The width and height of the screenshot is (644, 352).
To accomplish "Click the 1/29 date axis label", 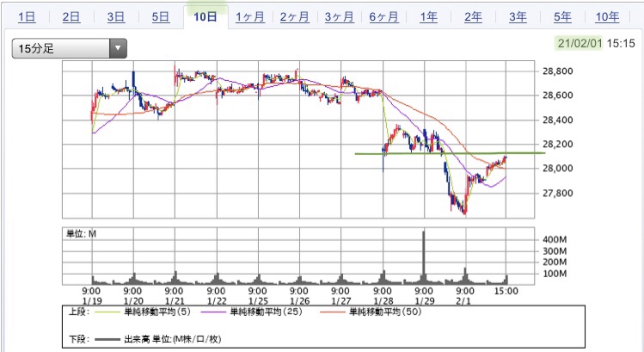I will [425, 301].
